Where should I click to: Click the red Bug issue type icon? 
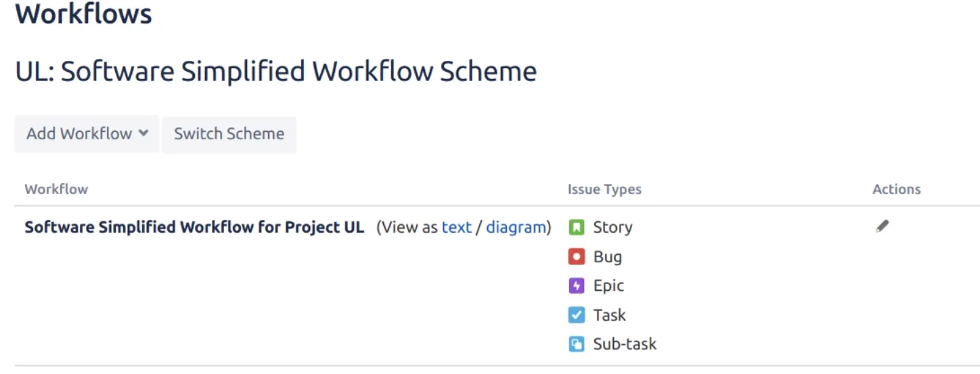[576, 257]
